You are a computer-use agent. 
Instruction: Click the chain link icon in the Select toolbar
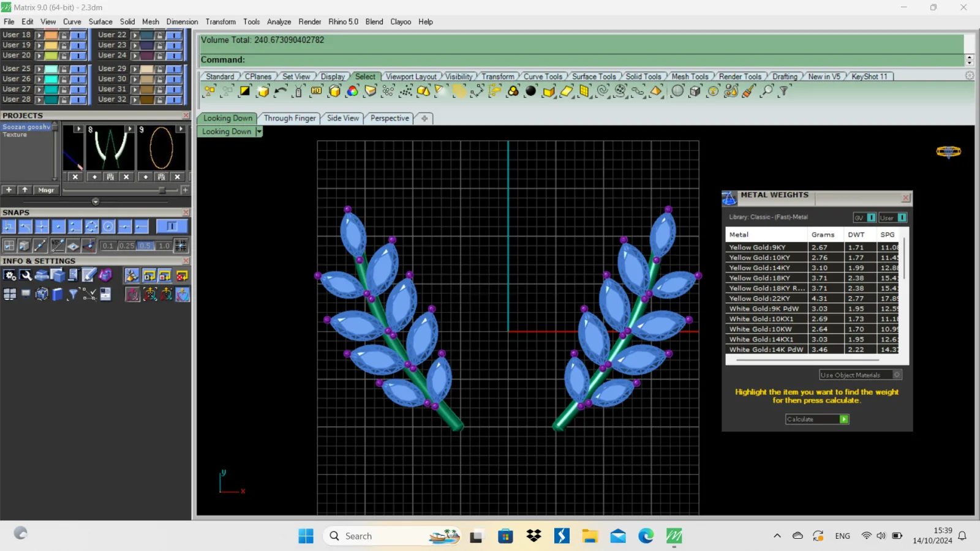(x=638, y=91)
